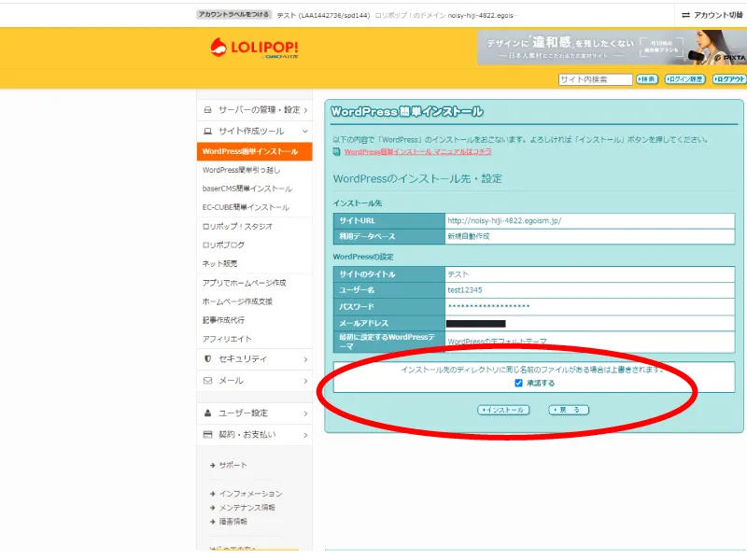Toggle the 承諾する checkbox
Viewport: 747px width, 560px height.
point(519,383)
